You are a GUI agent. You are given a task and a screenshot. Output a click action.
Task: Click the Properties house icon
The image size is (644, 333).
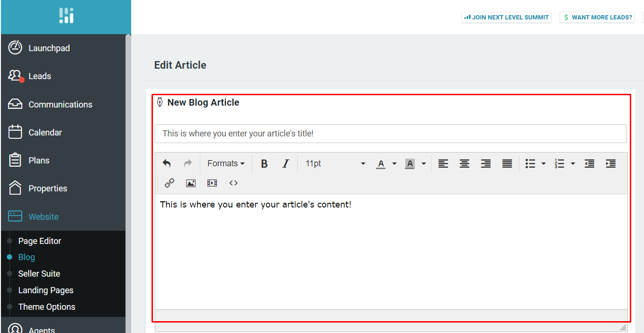15,188
